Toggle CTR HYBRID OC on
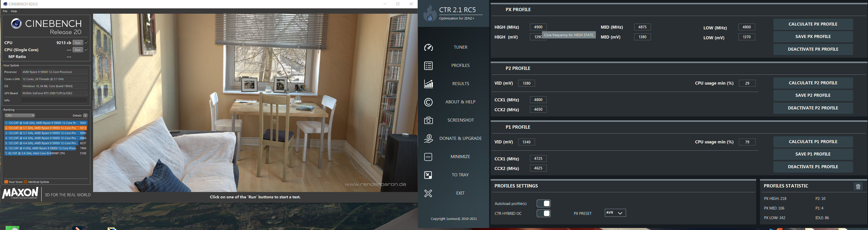Image resolution: width=868 pixels, height=230 pixels. click(x=543, y=213)
